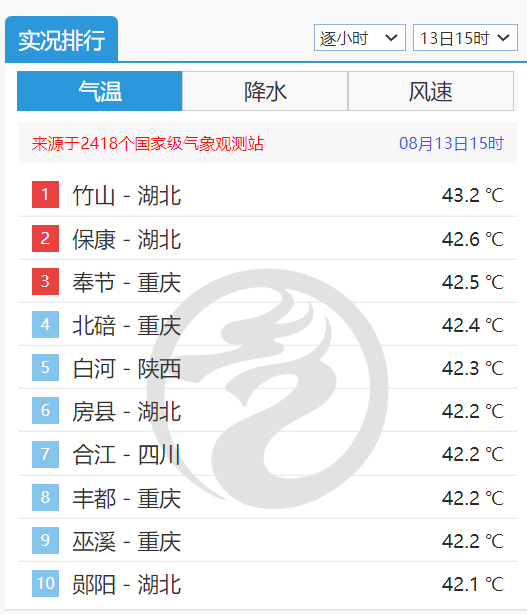Switch to the 风速 tab
Image resolution: width=527 pixels, height=614 pixels.
[x=431, y=91]
